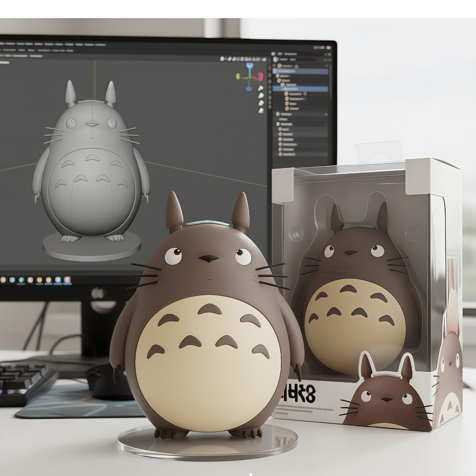
Task: Select the gray Totoro model in the viewport
Action: pos(91,161)
